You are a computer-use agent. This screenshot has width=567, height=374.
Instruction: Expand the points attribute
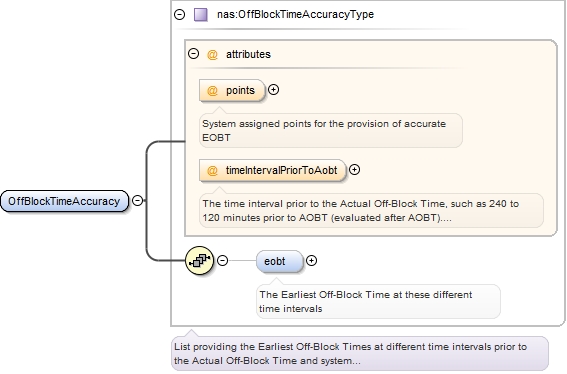274,90
